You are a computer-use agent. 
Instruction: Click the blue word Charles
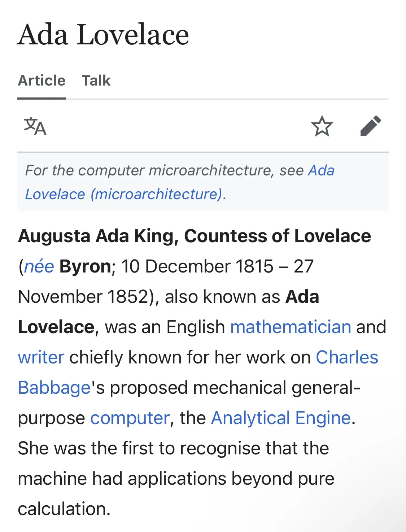347,357
